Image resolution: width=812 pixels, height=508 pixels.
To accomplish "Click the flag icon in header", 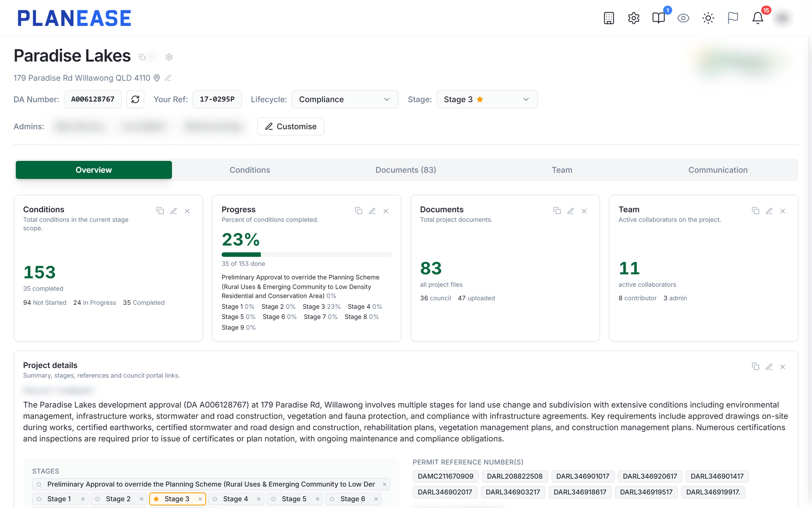I will coord(733,18).
